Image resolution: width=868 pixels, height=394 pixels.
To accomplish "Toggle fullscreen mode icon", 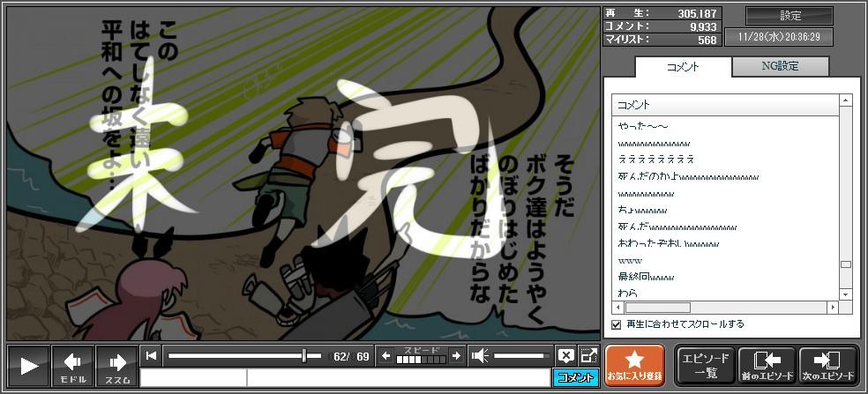I will [587, 356].
